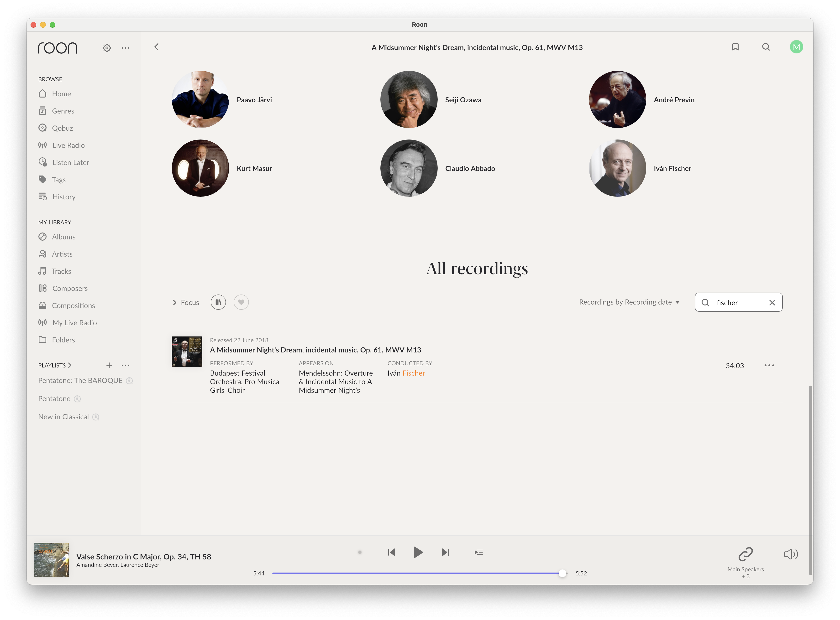Screen dimensions: 840x620
Task: Skip to previous track
Action: click(x=391, y=553)
